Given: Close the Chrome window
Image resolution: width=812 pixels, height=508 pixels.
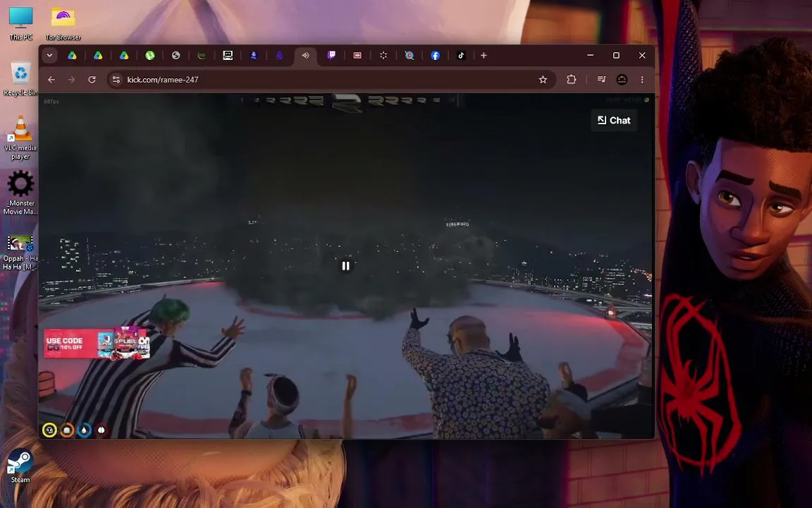Looking at the screenshot, I should (642, 55).
